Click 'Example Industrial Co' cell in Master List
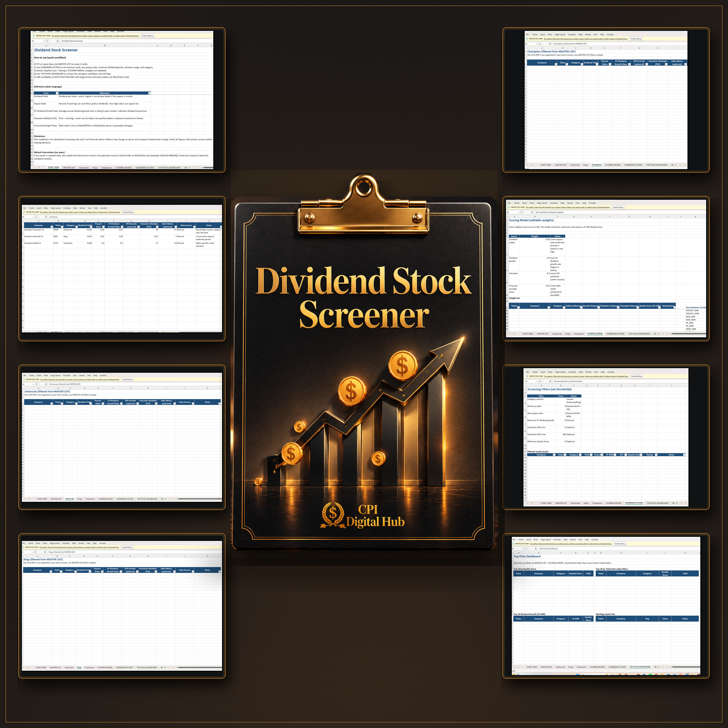Image resolution: width=728 pixels, height=728 pixels. (38, 238)
